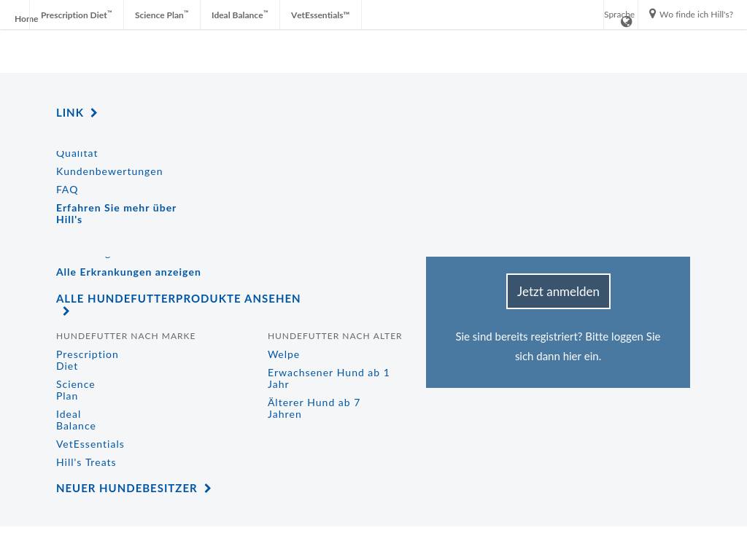Click Erfahren Sie mehr über Hill's
Viewport: 747px width, 560px height.
pyautogui.click(x=116, y=214)
